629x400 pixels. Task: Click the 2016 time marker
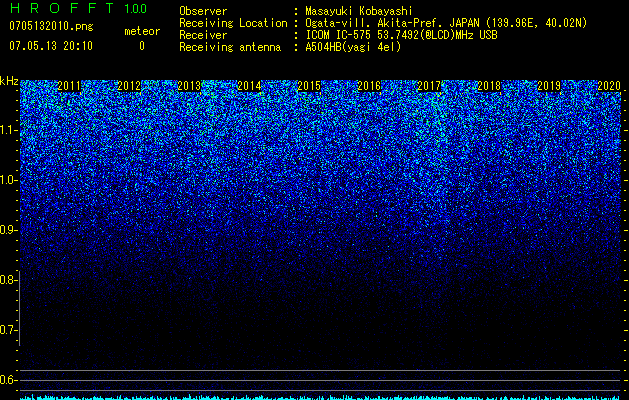click(x=369, y=86)
